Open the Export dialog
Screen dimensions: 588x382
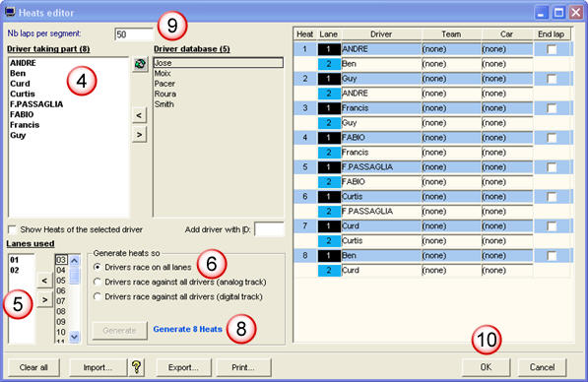[x=183, y=367]
